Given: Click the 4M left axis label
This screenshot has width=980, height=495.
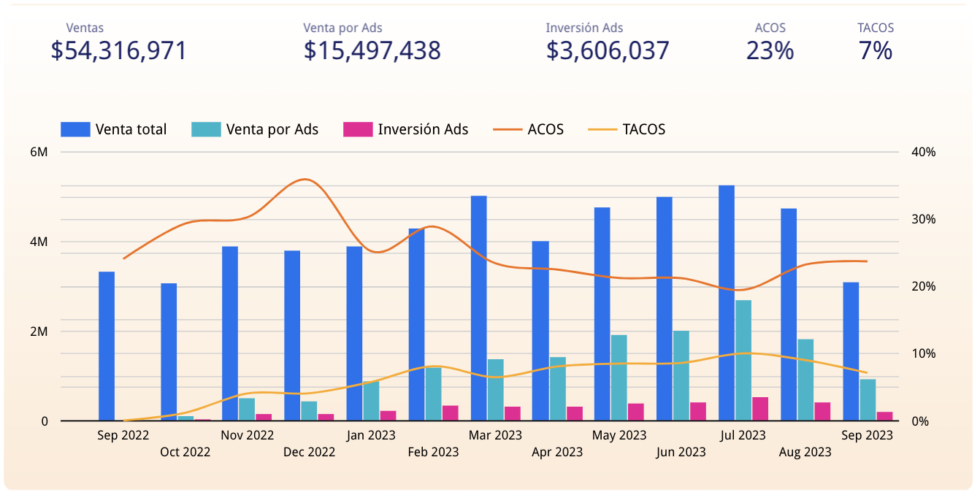Looking at the screenshot, I should click(x=39, y=242).
